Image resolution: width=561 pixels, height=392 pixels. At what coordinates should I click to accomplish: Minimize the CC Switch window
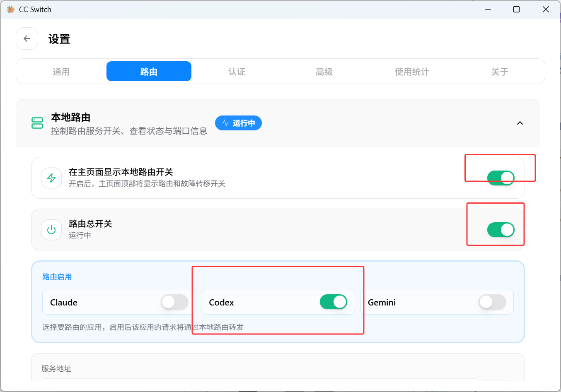(488, 9)
